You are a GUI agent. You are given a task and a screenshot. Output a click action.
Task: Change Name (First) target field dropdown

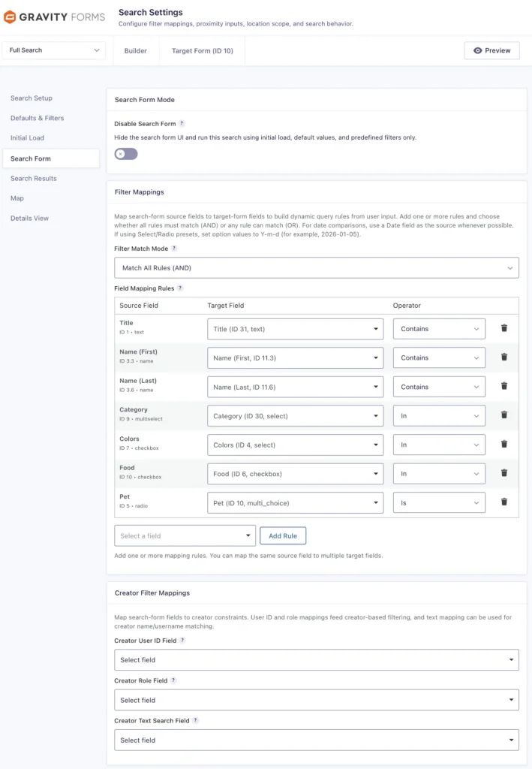point(296,358)
